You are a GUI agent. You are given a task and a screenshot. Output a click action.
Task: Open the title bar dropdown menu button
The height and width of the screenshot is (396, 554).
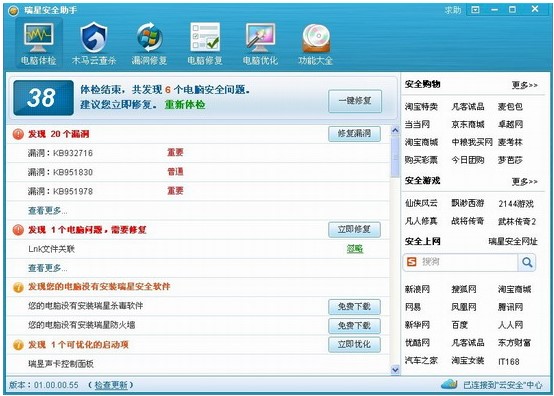(x=476, y=10)
